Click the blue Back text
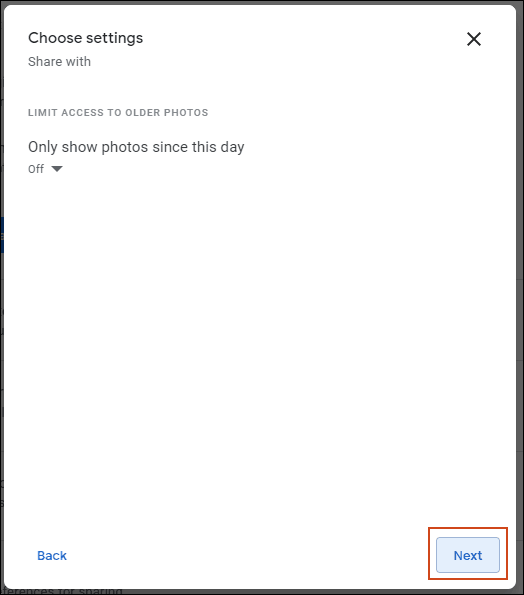The height and width of the screenshot is (595, 524). (52, 556)
